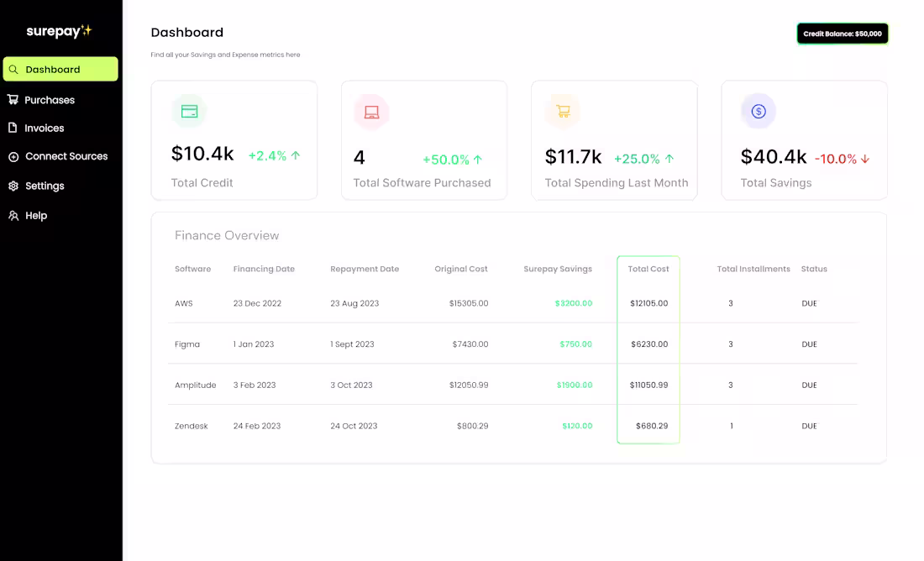Select the Purchases shopping bag icon
Image resolution: width=924 pixels, height=561 pixels.
click(13, 99)
